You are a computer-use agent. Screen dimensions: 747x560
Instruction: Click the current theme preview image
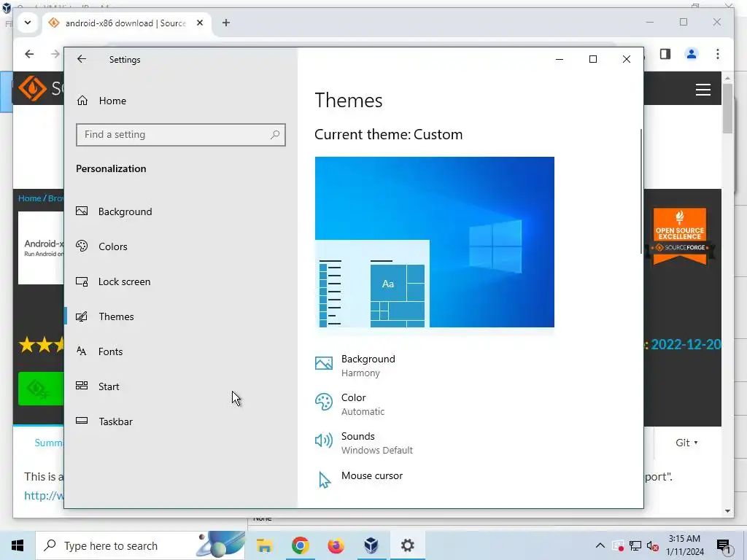(435, 242)
